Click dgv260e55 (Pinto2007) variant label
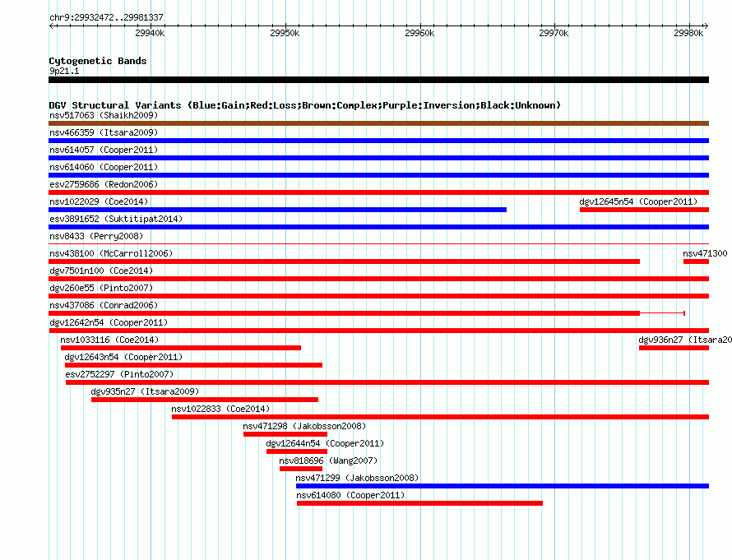This screenshot has height=560, width=732. click(101, 288)
